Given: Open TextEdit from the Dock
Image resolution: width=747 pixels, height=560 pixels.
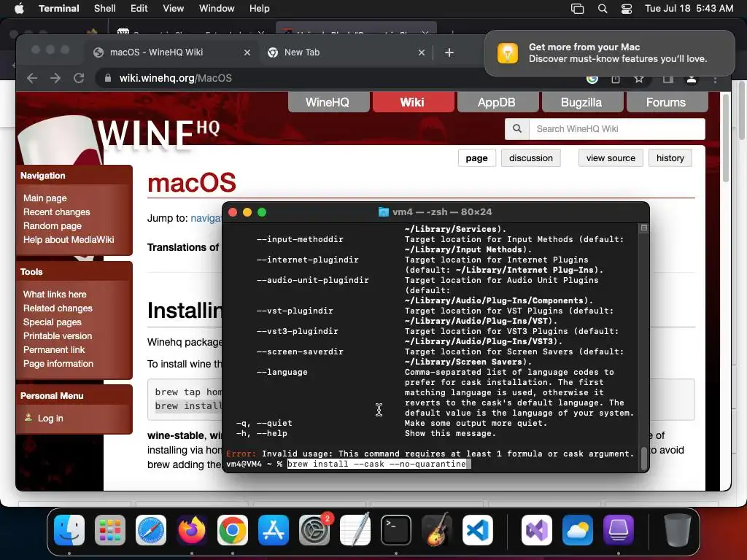Looking at the screenshot, I should [x=355, y=530].
